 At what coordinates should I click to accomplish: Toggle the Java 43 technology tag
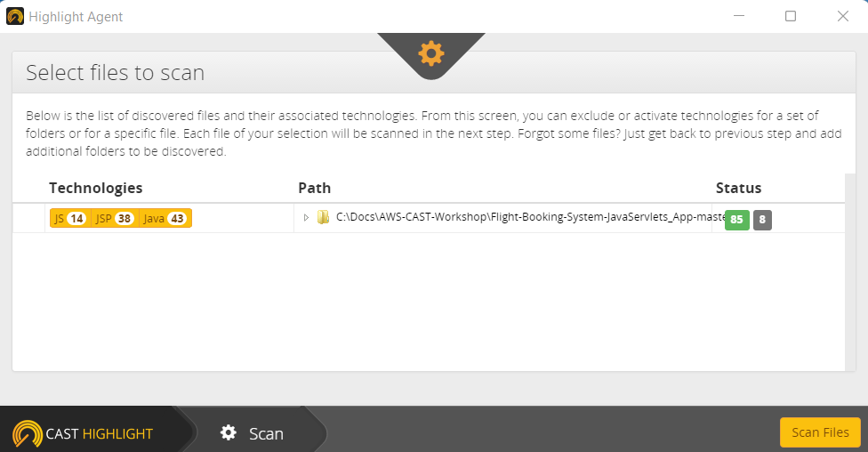tap(165, 218)
